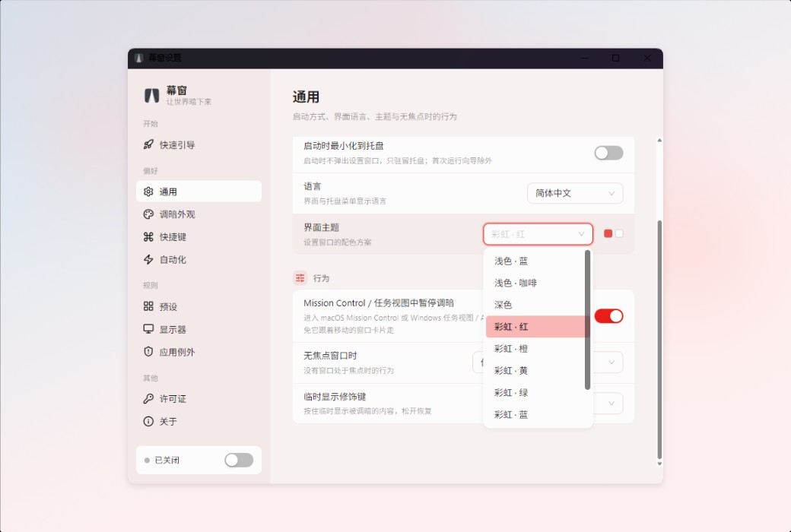791x532 pixels.
Task: Pick 彩虹 · 蓝 from theme list
Action: pyautogui.click(x=535, y=414)
